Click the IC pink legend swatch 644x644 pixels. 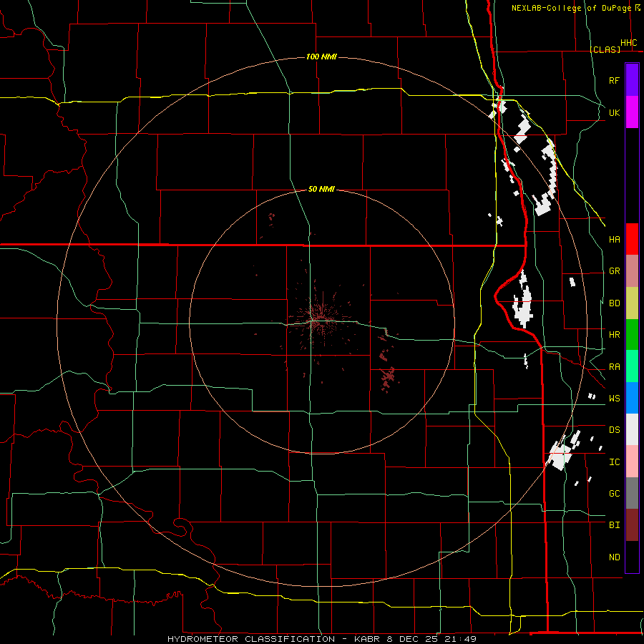(x=632, y=462)
